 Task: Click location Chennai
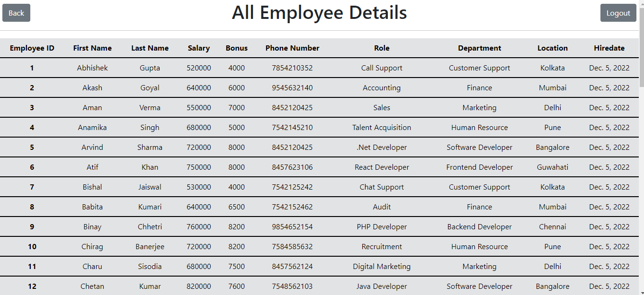coord(553,227)
